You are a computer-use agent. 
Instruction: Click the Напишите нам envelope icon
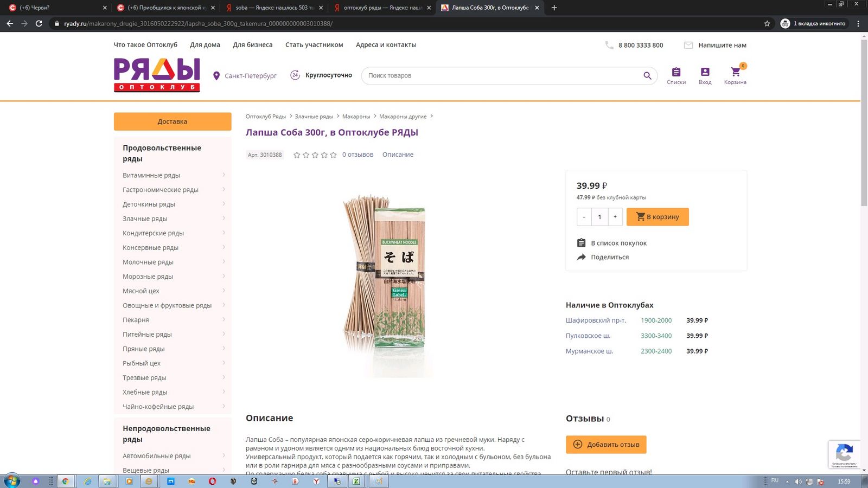(688, 45)
